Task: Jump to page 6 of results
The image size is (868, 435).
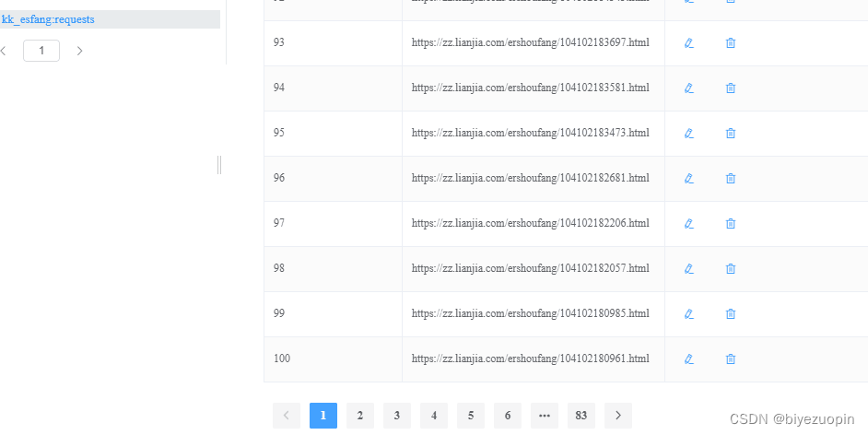Action: point(508,416)
